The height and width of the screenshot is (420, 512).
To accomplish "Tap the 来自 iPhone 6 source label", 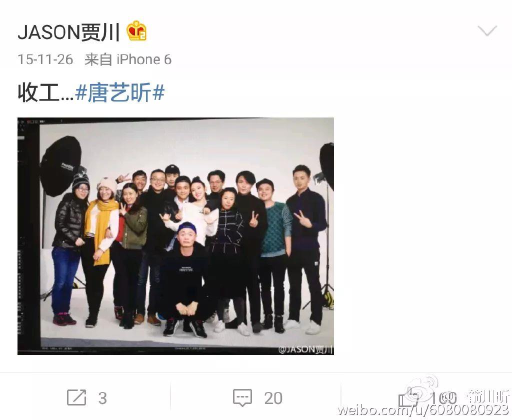I will tap(128, 59).
